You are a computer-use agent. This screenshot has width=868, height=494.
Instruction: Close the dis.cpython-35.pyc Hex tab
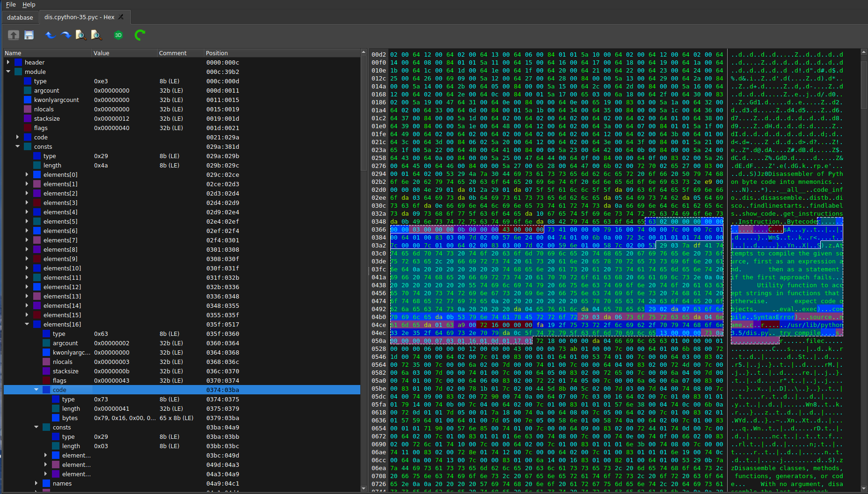tap(121, 17)
